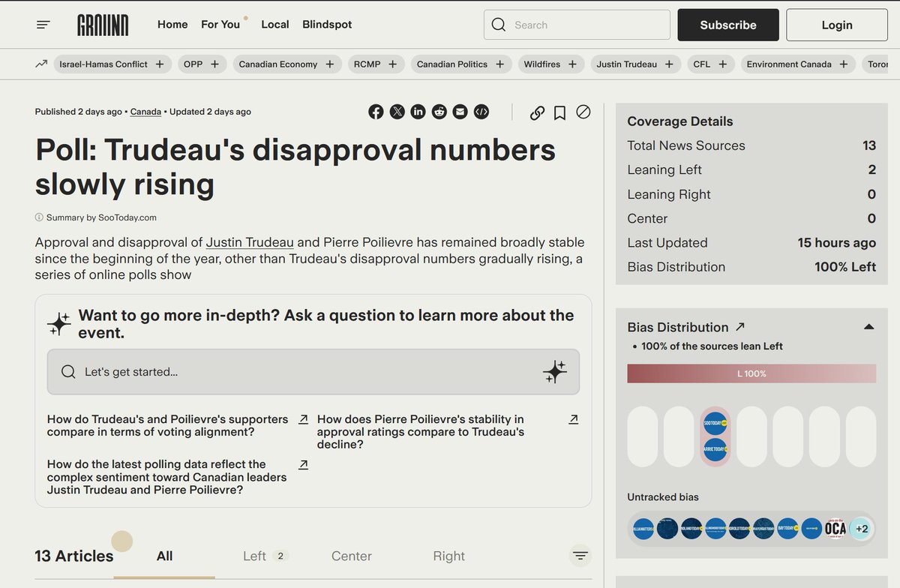Viewport: 900px width, 588px height.
Task: Open Poilievre's stability question arrow
Action: coord(573,419)
